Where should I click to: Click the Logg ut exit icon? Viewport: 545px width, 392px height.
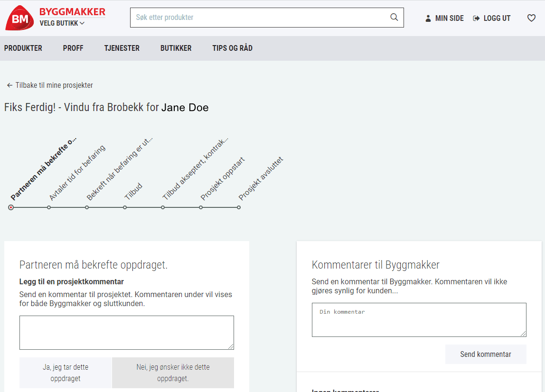(x=476, y=19)
